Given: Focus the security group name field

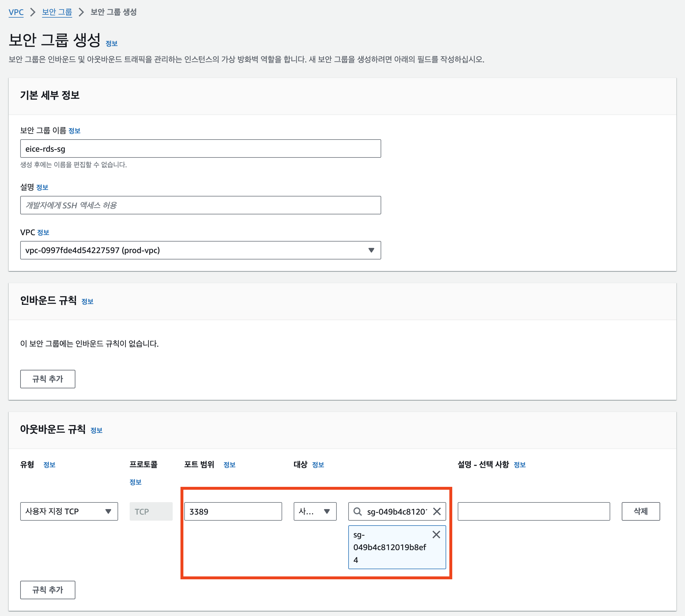Looking at the screenshot, I should pos(200,149).
